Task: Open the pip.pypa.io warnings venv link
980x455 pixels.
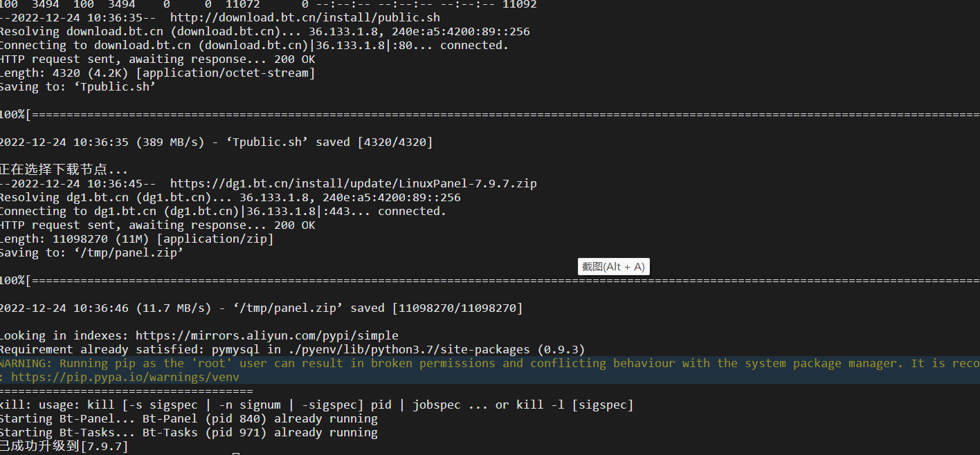Action: click(x=125, y=377)
